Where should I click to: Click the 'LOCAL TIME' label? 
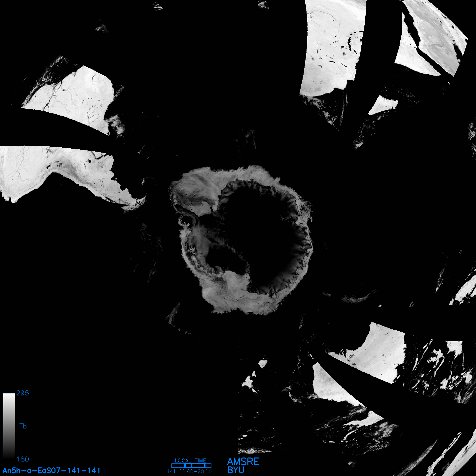191,460
